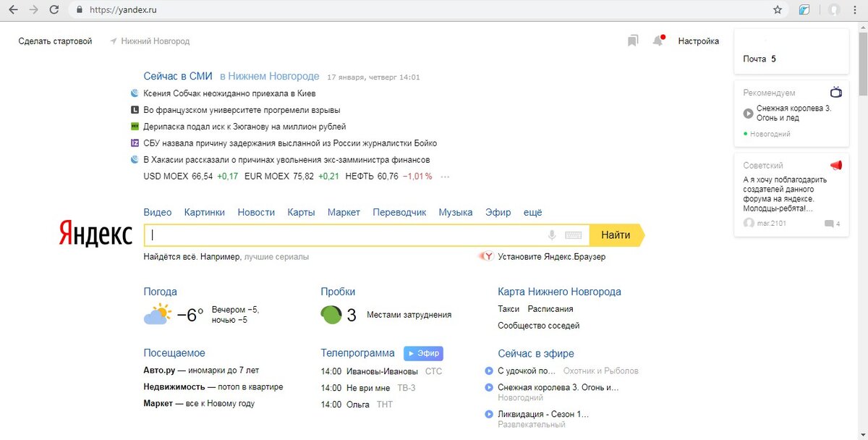The width and height of the screenshot is (868, 440).
Task: Open the browser profile avatar icon
Action: (834, 10)
